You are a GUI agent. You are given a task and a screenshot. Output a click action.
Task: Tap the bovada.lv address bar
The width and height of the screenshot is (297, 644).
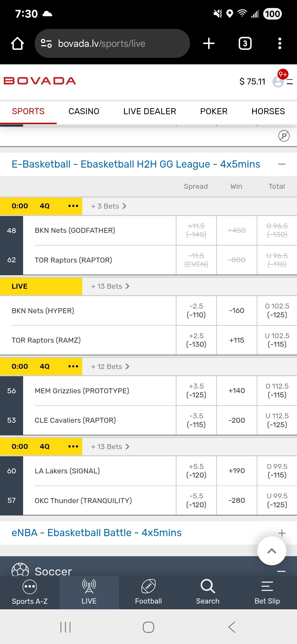point(112,43)
